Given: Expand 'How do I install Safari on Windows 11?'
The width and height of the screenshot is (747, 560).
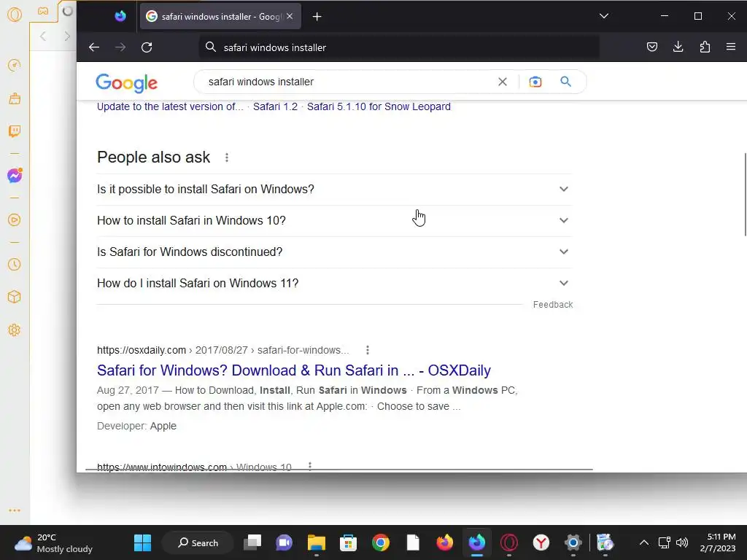Looking at the screenshot, I should click(x=334, y=284).
